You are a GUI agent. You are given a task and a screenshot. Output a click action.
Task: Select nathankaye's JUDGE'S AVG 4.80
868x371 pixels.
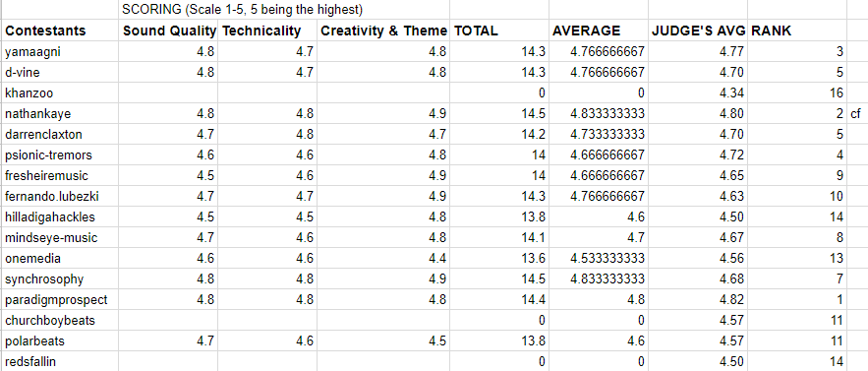(698, 114)
